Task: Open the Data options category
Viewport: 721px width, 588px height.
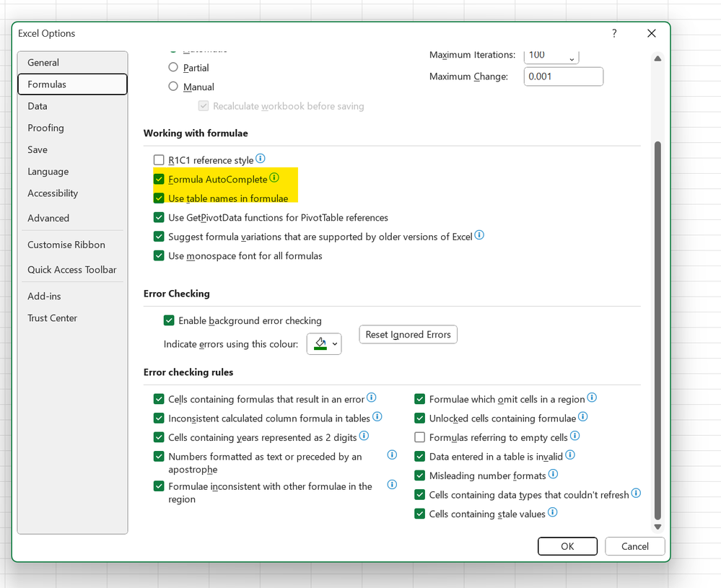Action: coord(73,106)
